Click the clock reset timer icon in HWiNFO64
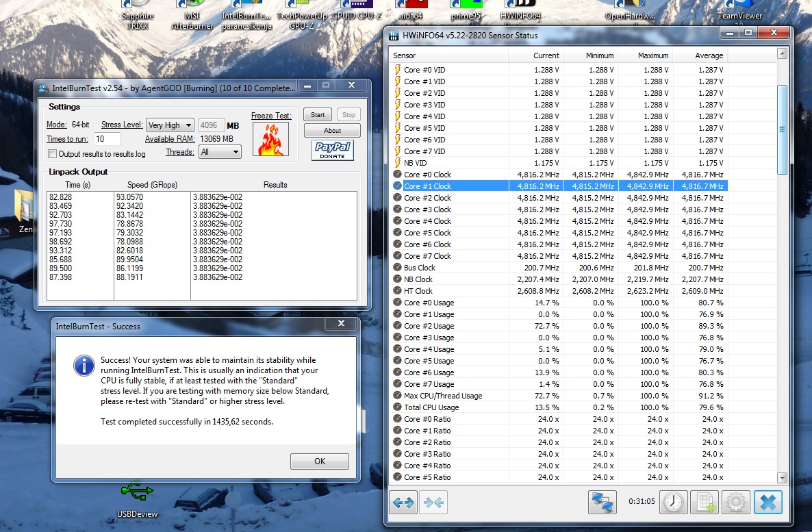Image resolution: width=812 pixels, height=532 pixels. pyautogui.click(x=673, y=502)
